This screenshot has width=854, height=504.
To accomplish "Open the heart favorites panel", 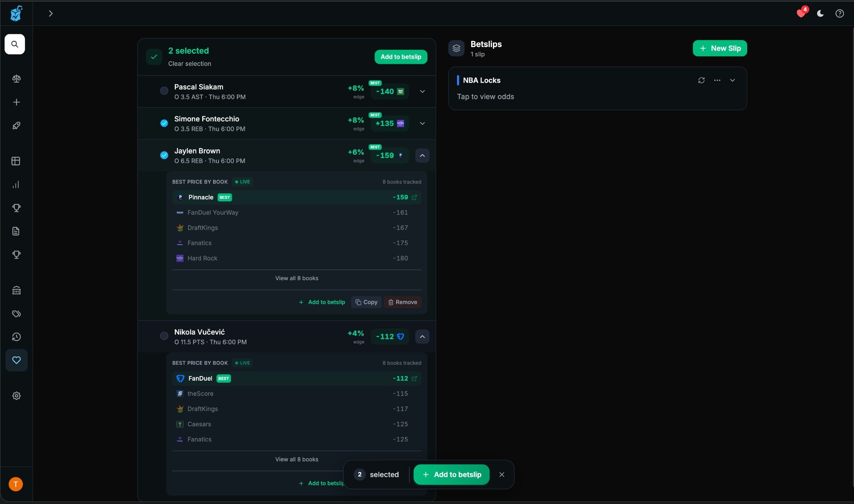I will pos(16,361).
